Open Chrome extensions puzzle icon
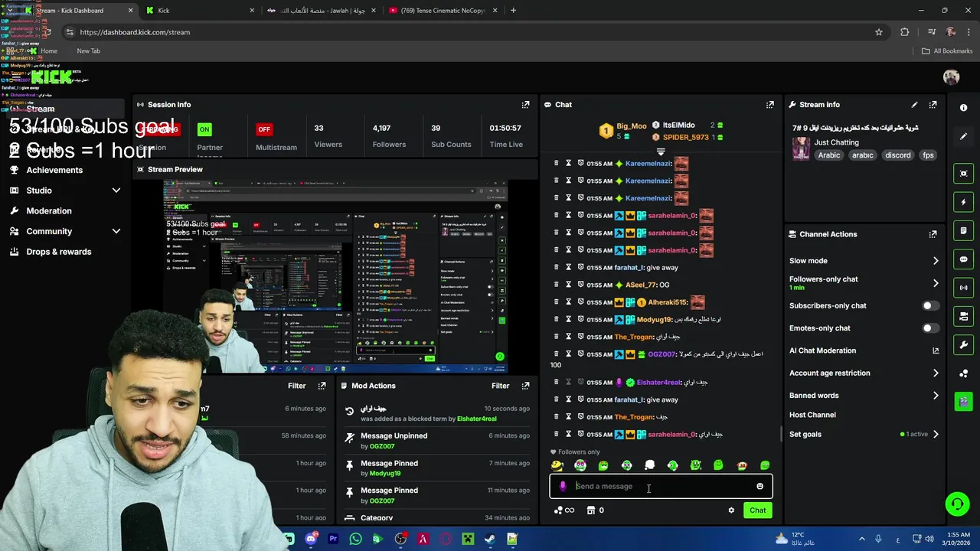980x551 pixels. click(905, 32)
